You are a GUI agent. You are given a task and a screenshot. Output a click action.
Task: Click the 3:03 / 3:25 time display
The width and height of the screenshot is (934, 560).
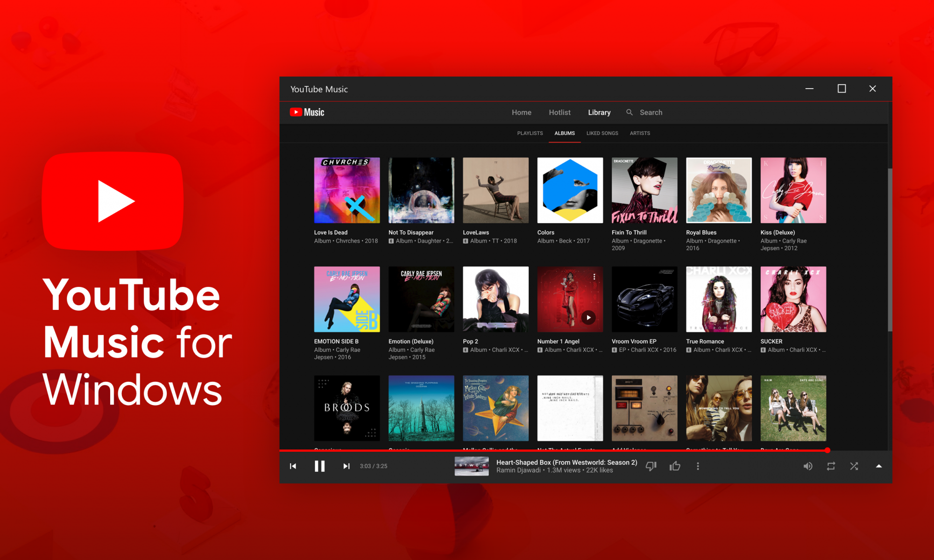coord(374,466)
